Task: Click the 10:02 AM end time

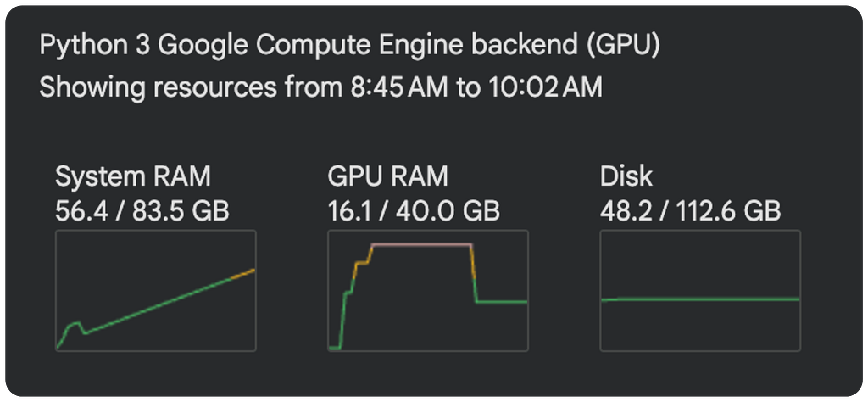Action: [545, 87]
